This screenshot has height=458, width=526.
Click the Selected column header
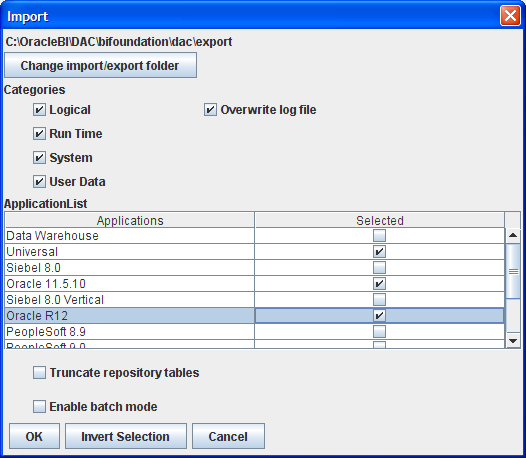[380, 220]
